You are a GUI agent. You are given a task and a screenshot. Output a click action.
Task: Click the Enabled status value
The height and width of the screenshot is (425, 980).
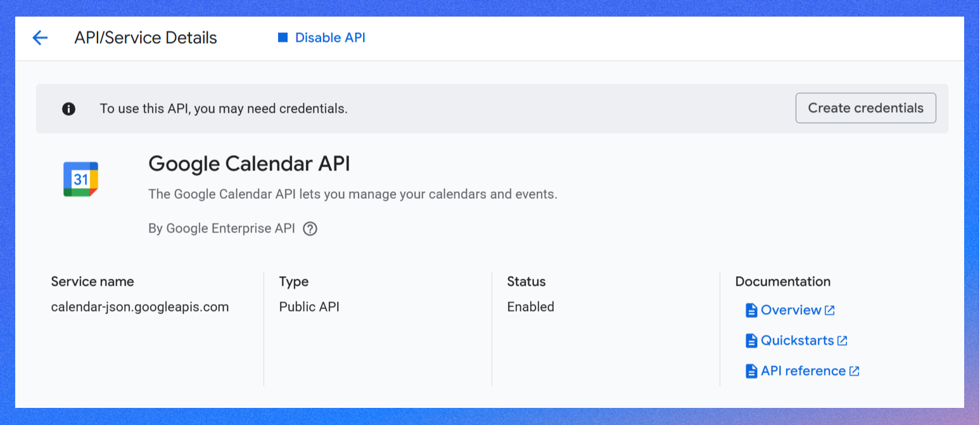531,307
